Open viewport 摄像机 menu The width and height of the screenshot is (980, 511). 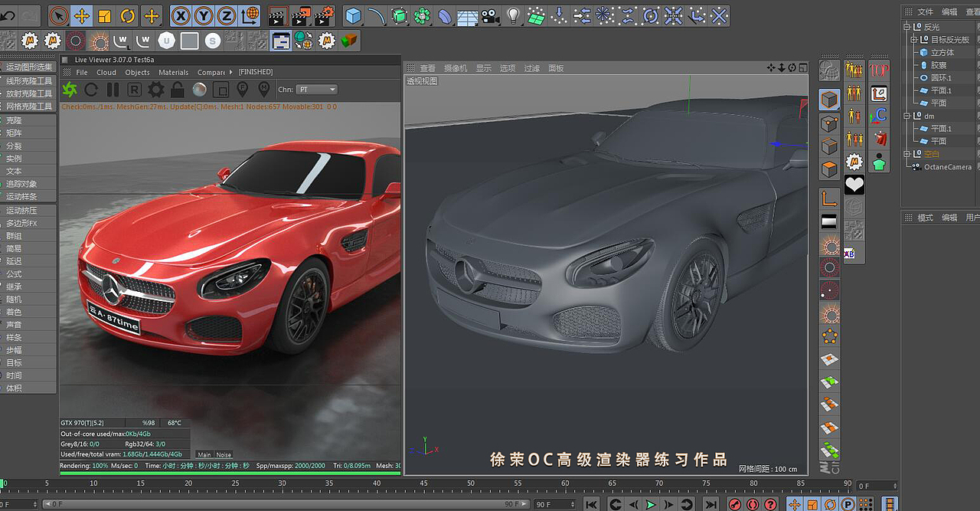456,68
